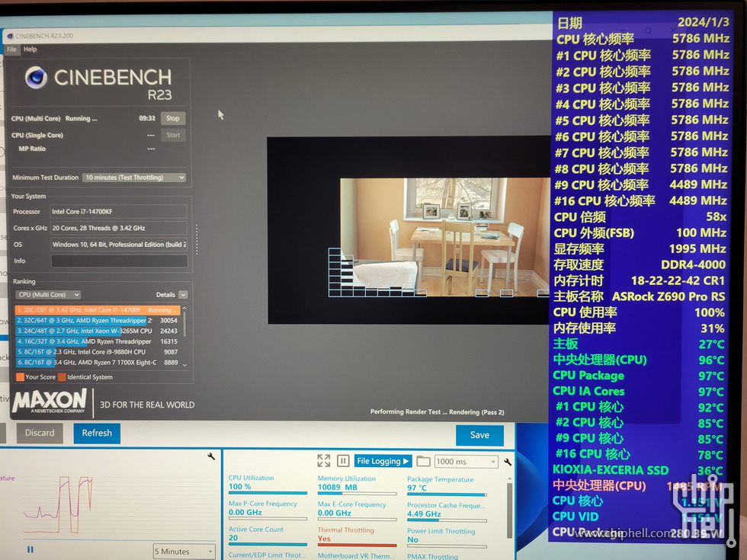Open the Minimum Test Duration dropdown

click(134, 177)
